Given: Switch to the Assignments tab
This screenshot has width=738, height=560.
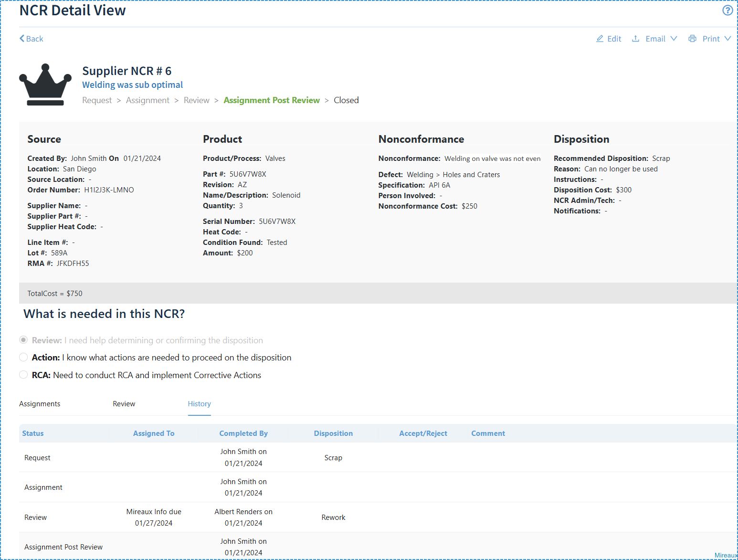Looking at the screenshot, I should tap(40, 404).
